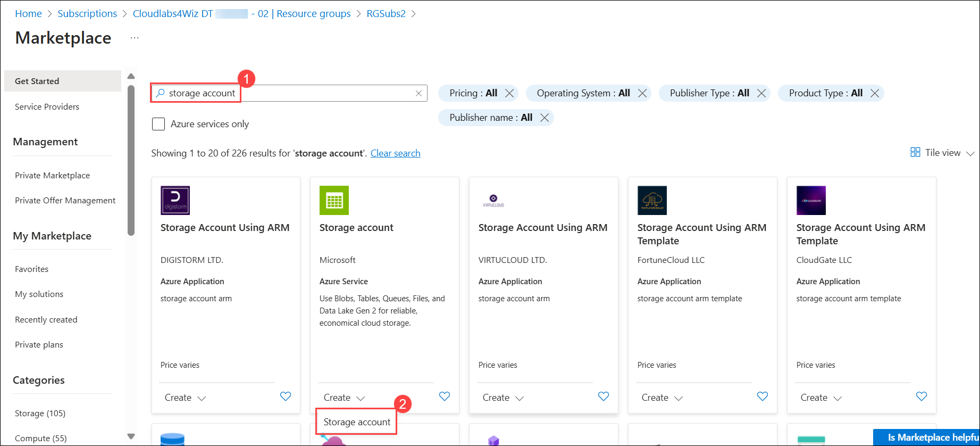
Task: Focus the marketplace search field
Action: pyautogui.click(x=289, y=93)
